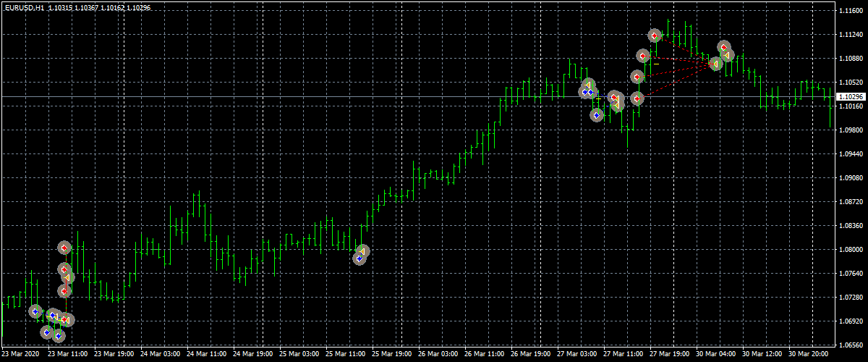This screenshot has height=362, width=868.
Task: Select red sell arrow just below 1.10880 level
Action: tap(643, 56)
